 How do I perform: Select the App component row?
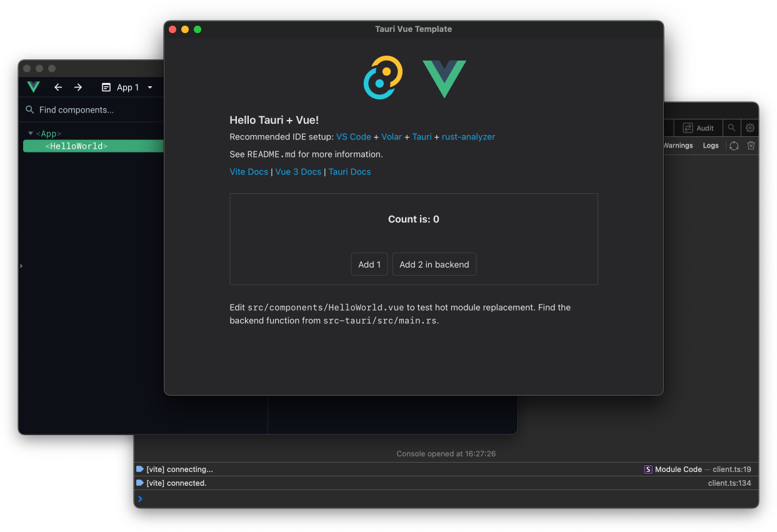click(x=93, y=133)
